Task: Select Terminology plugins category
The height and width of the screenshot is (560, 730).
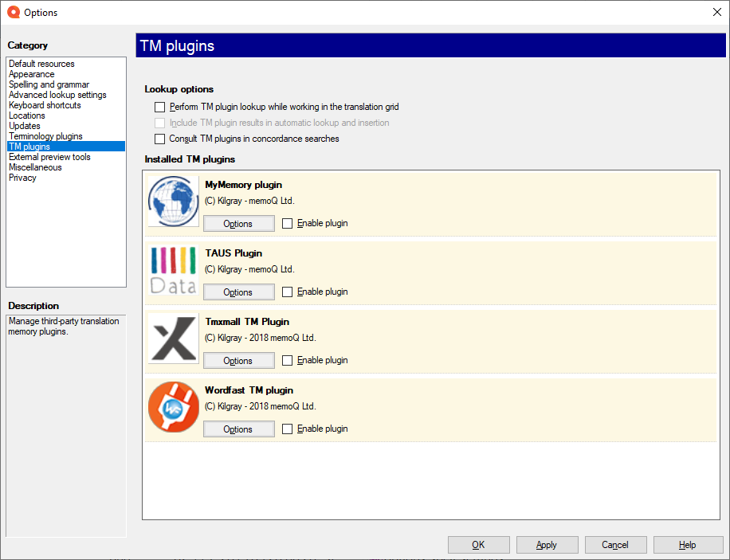Action: click(x=45, y=136)
